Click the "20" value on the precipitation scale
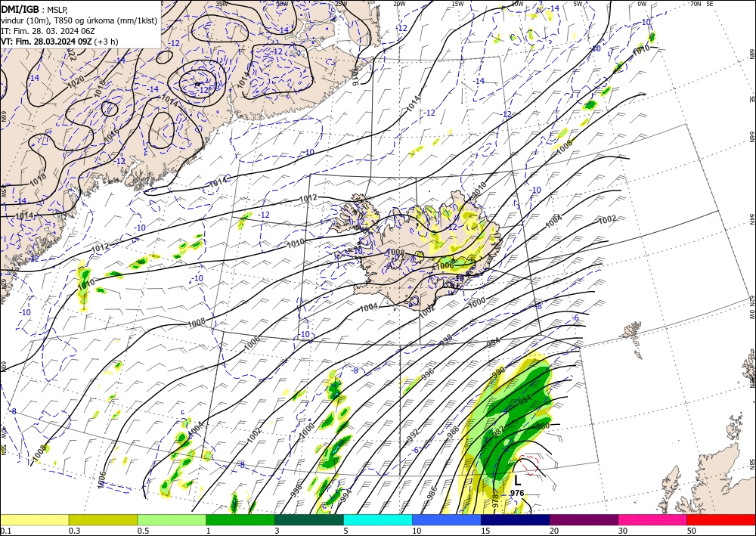Screen dimensions: 756x536 tap(554, 531)
